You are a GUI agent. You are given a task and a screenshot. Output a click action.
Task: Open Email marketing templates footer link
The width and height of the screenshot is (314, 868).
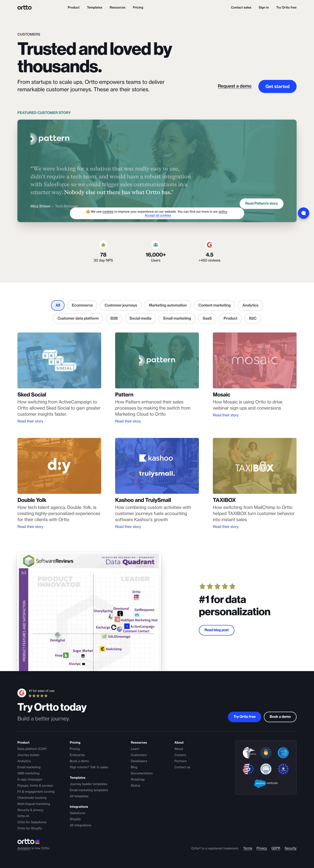(89, 790)
